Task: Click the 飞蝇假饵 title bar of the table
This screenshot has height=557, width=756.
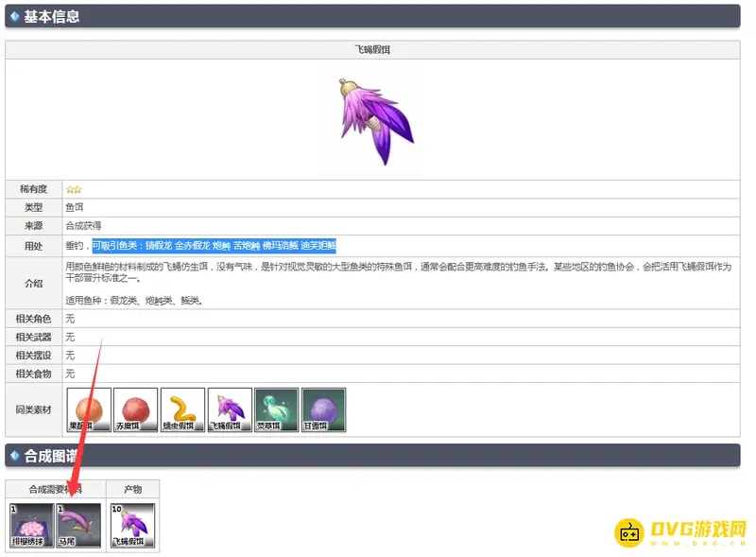Action: click(x=371, y=49)
